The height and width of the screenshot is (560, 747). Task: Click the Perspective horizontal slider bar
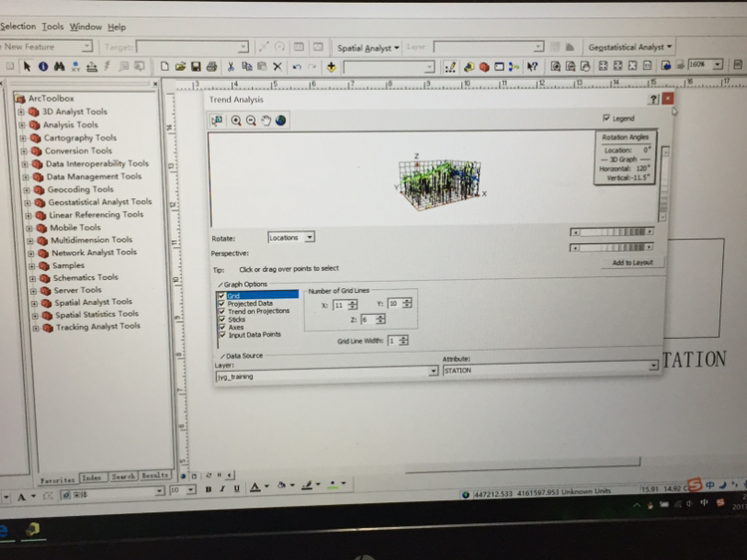(612, 247)
